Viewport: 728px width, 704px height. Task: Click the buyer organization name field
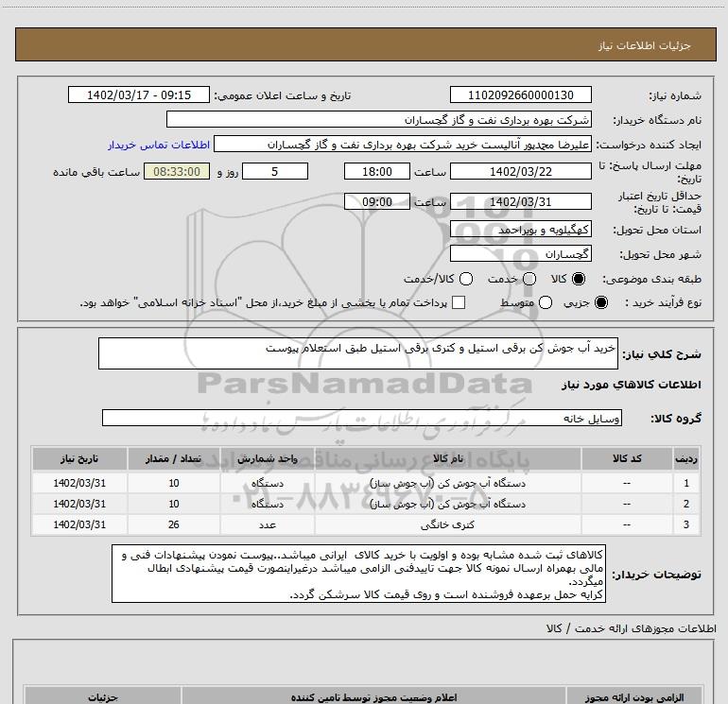pos(379,120)
